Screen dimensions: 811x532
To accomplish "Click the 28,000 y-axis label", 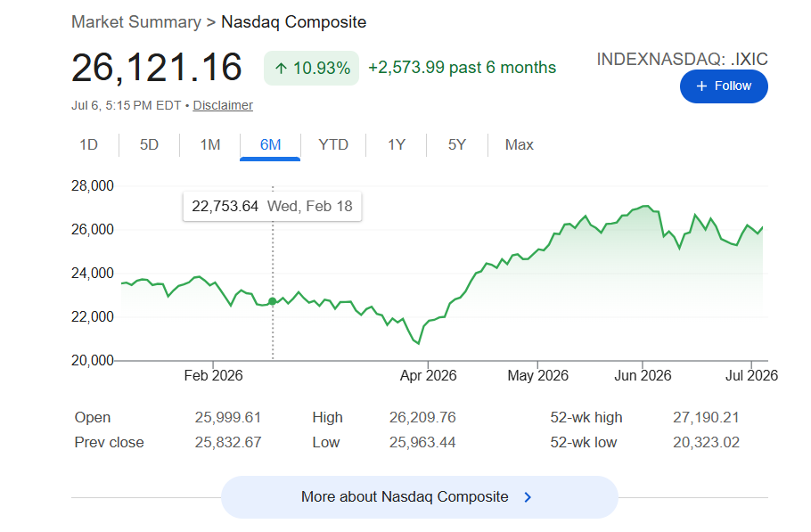I will pos(93,186).
